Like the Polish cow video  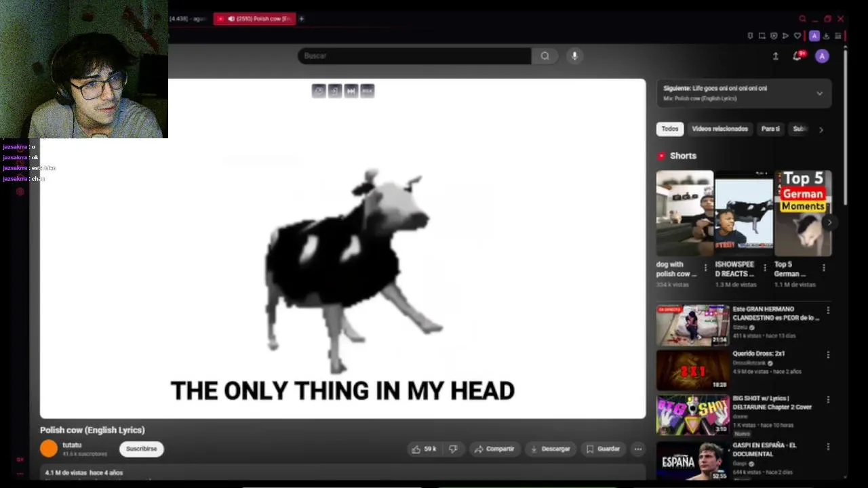click(x=424, y=449)
